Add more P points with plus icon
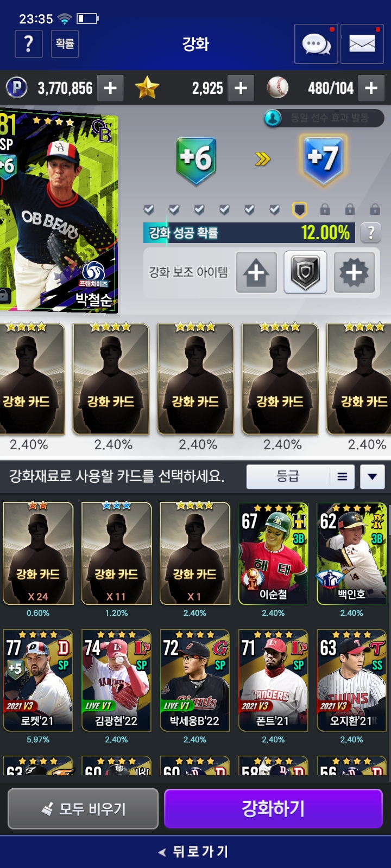This screenshot has height=868, width=391. (x=110, y=88)
